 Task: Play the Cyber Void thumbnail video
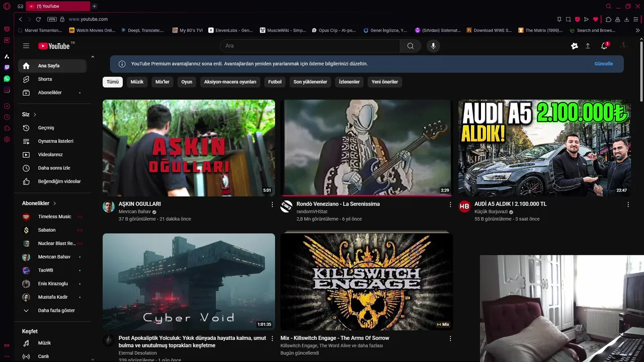pyautogui.click(x=189, y=282)
